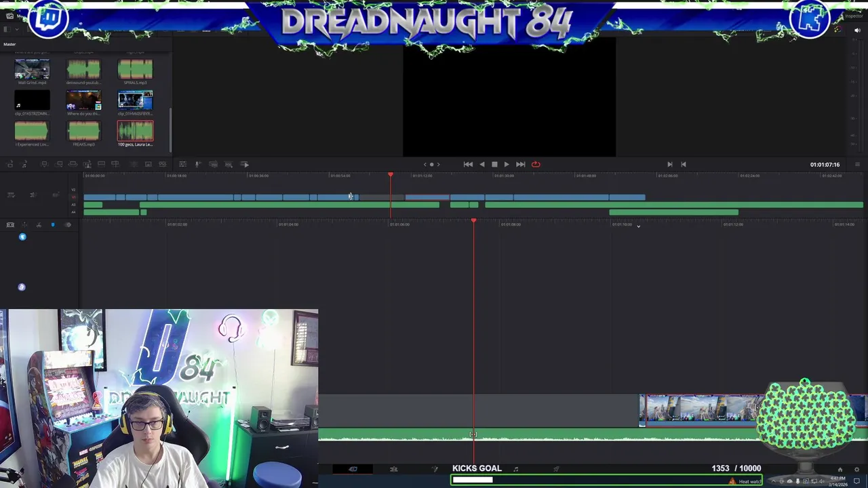The image size is (868, 488).
Task: Select the A4 track label
Action: (x=74, y=212)
